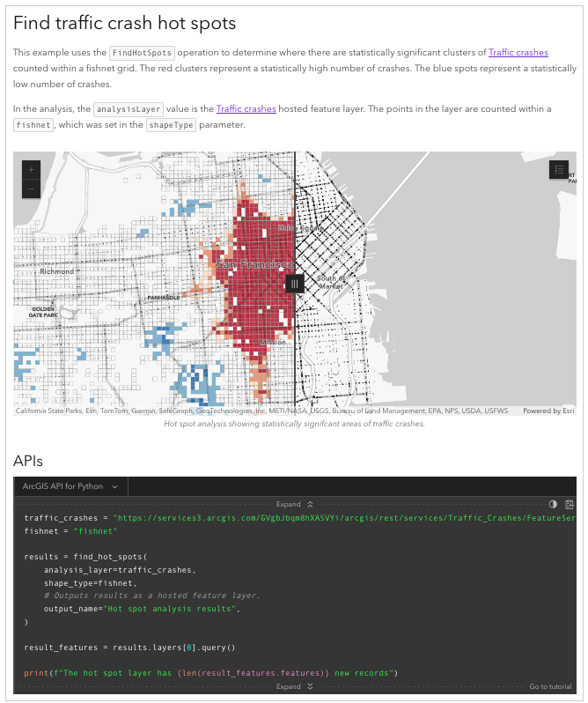The height and width of the screenshot is (703, 588).
Task: Open ArcGIS API for Python dropdown
Action: pos(70,486)
